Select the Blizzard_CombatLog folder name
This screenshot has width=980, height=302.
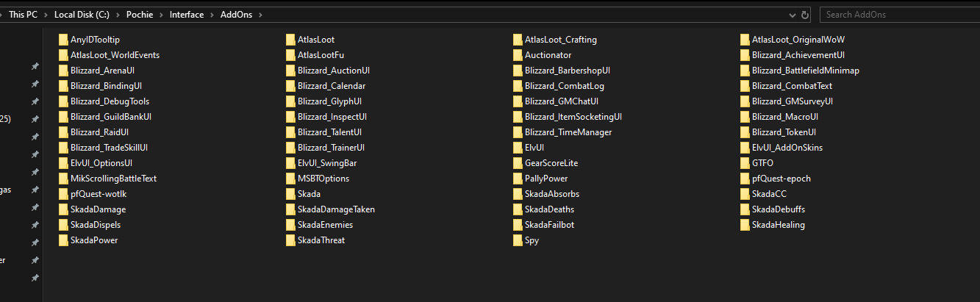565,86
